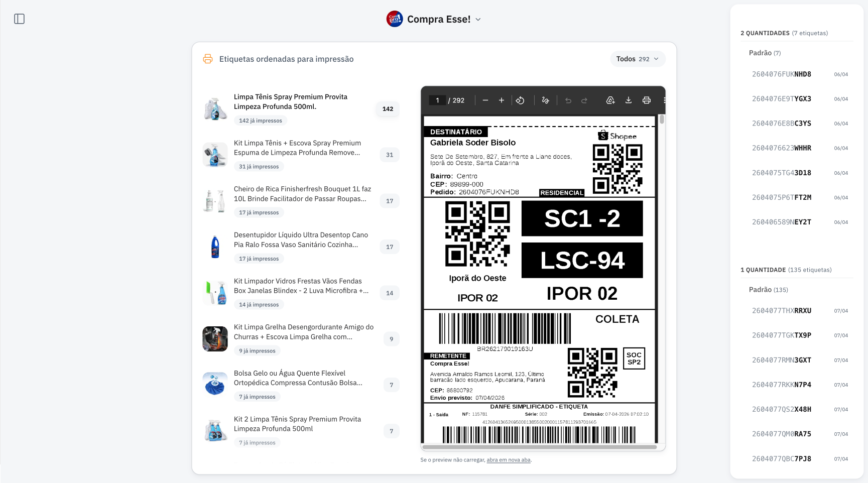
Task: Select order 2604077THXRRXU under 1 Quantidade
Action: [x=781, y=310]
